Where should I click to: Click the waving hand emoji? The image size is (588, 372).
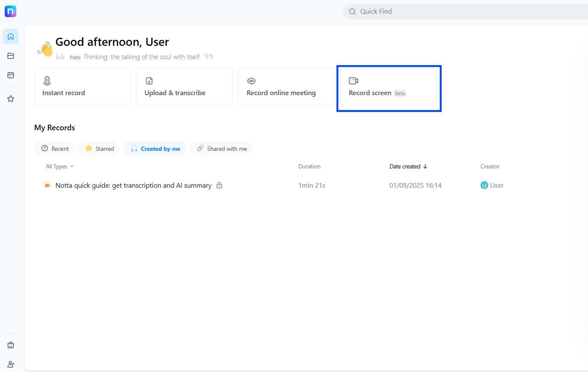coord(45,49)
